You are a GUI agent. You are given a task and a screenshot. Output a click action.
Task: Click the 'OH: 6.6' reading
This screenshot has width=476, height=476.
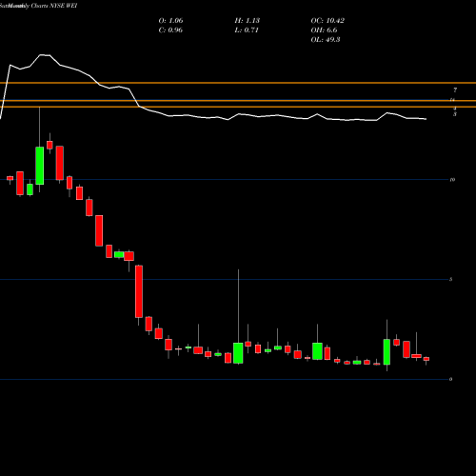(x=324, y=30)
